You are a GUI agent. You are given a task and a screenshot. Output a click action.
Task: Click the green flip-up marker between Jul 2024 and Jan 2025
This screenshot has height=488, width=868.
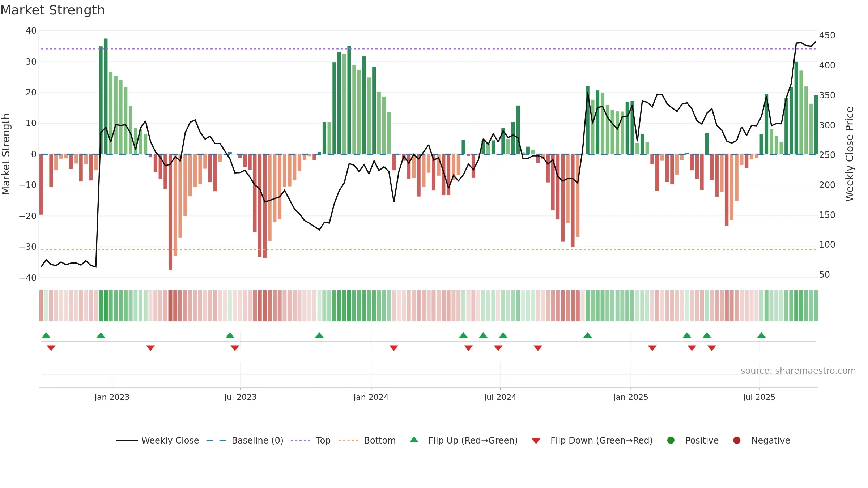(587, 335)
